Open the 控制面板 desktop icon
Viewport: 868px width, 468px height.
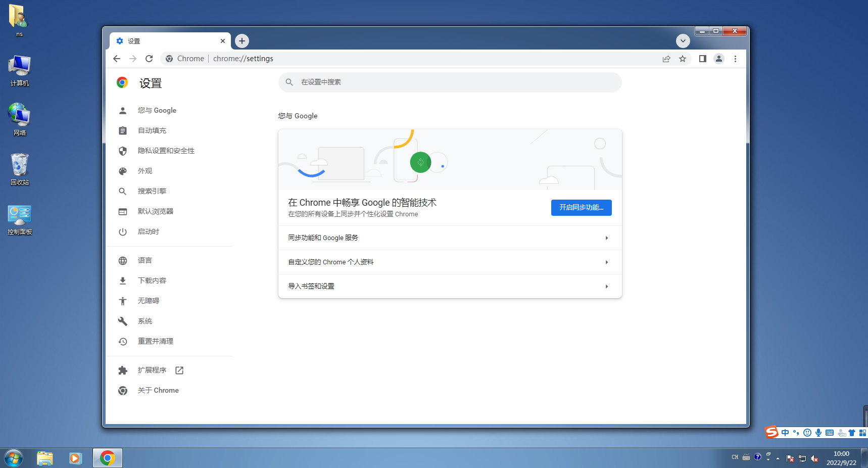pyautogui.click(x=20, y=219)
